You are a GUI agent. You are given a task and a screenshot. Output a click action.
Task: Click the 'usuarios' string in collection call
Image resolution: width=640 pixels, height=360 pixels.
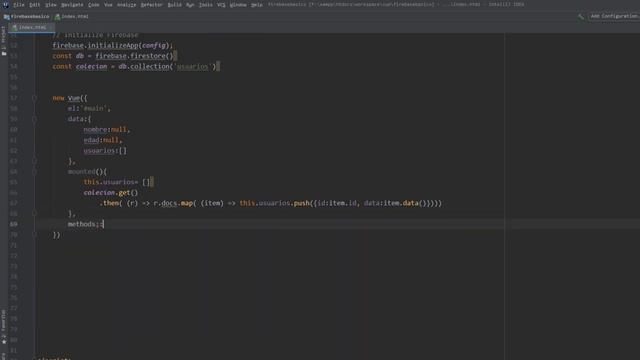[x=192, y=67]
